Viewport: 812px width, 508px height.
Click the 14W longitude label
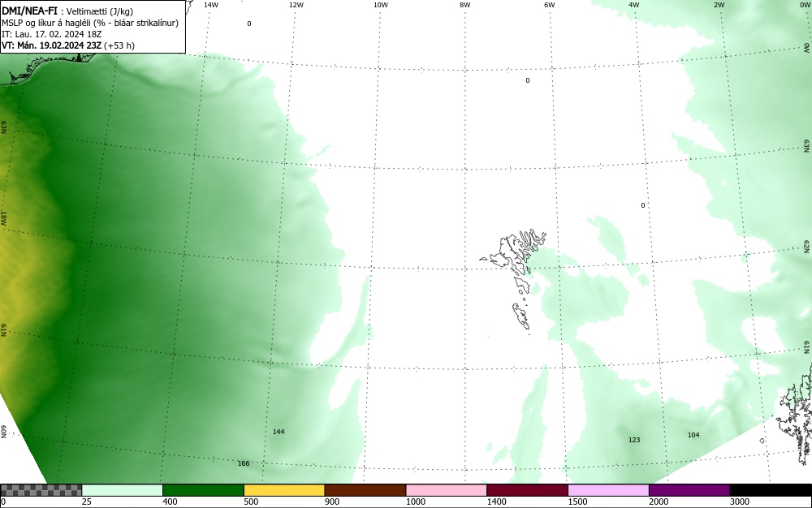[211, 5]
